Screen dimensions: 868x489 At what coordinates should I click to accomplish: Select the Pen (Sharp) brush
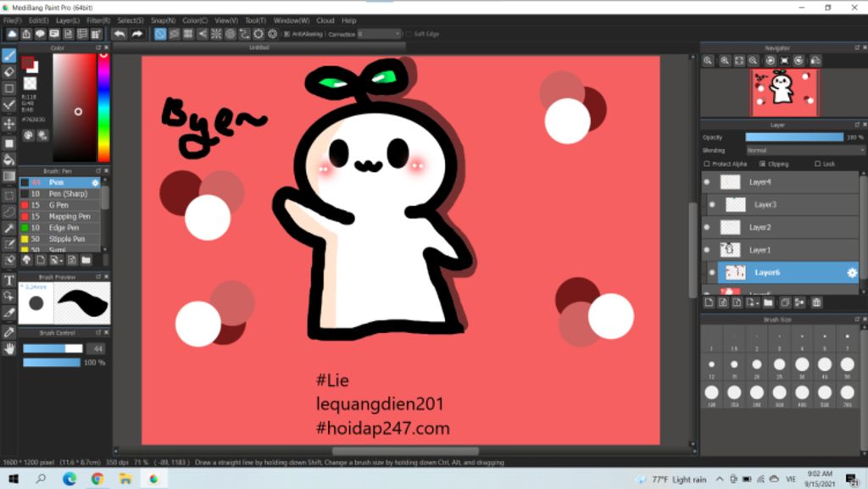(60, 194)
